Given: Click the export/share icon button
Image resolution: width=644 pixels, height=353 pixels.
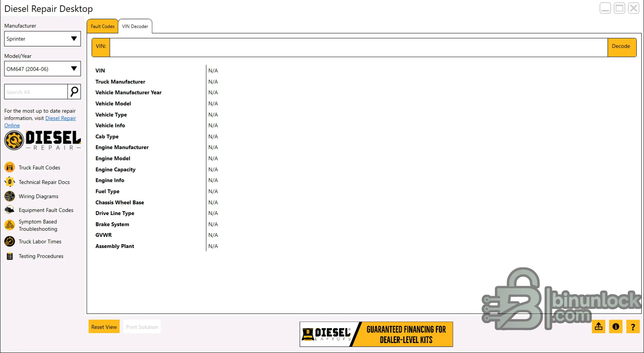Looking at the screenshot, I should pyautogui.click(x=599, y=327).
